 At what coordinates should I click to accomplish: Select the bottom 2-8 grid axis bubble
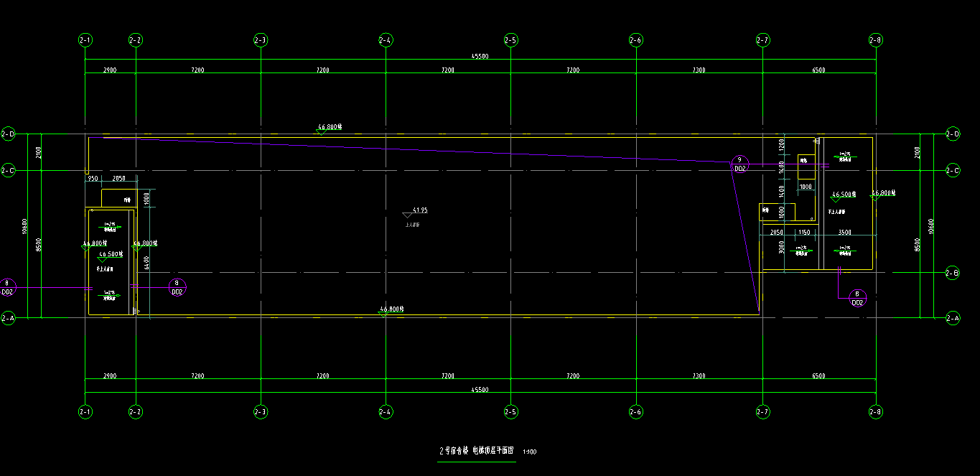[x=875, y=411]
